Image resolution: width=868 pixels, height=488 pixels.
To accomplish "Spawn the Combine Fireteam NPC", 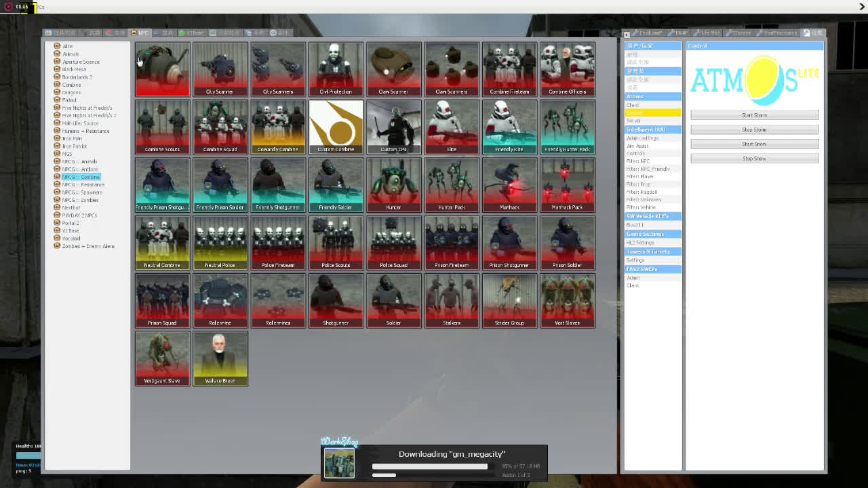I will [x=509, y=69].
